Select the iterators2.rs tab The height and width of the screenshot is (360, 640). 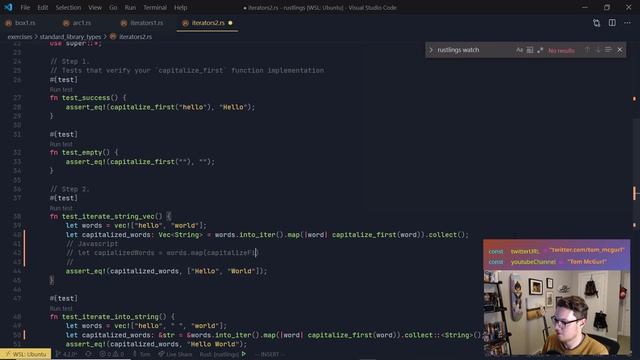pos(208,23)
